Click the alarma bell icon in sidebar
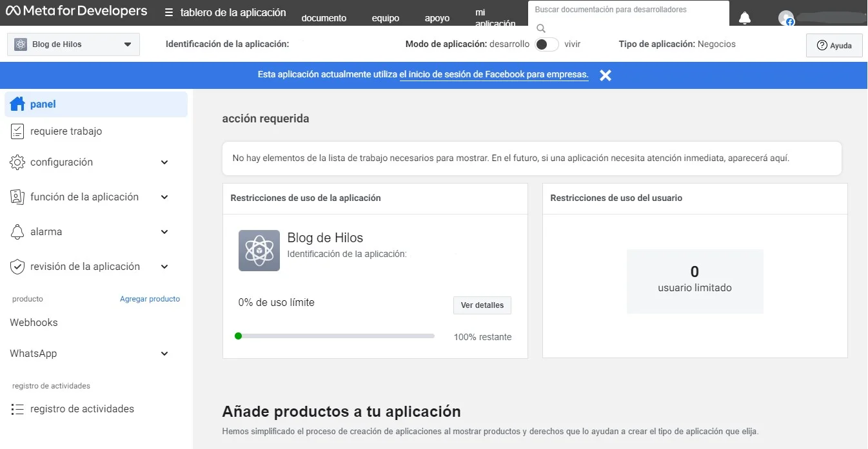This screenshot has height=449, width=868. coord(17,232)
